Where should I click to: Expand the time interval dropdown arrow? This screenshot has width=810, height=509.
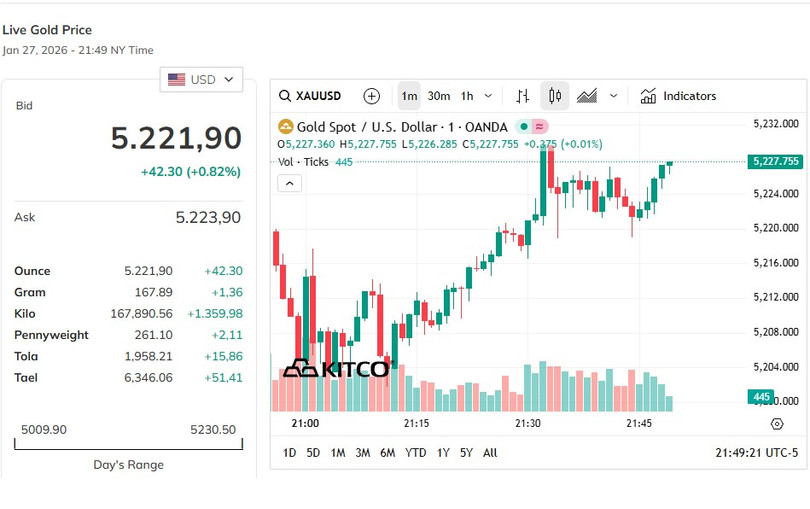488,96
